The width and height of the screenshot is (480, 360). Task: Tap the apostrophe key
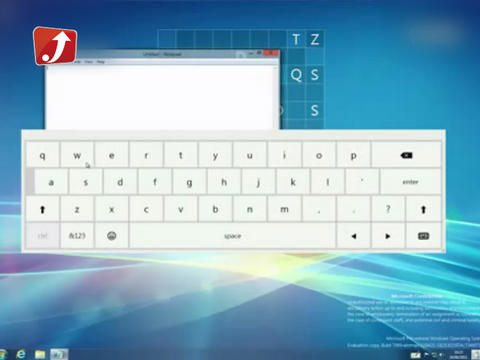pyautogui.click(x=362, y=182)
